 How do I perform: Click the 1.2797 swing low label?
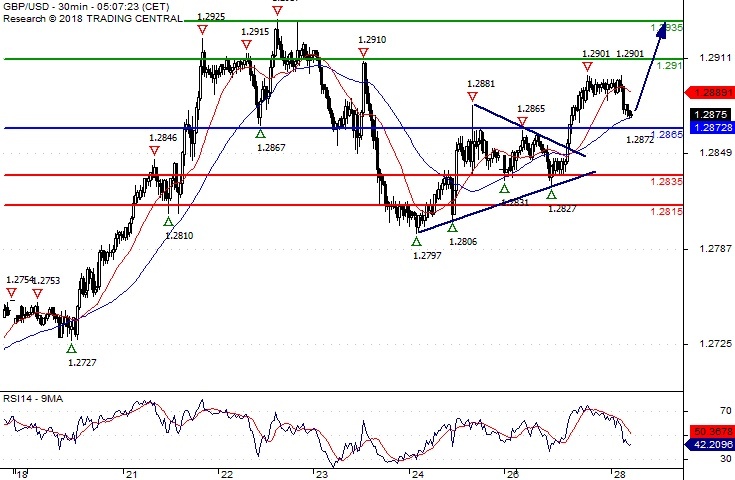coord(427,256)
